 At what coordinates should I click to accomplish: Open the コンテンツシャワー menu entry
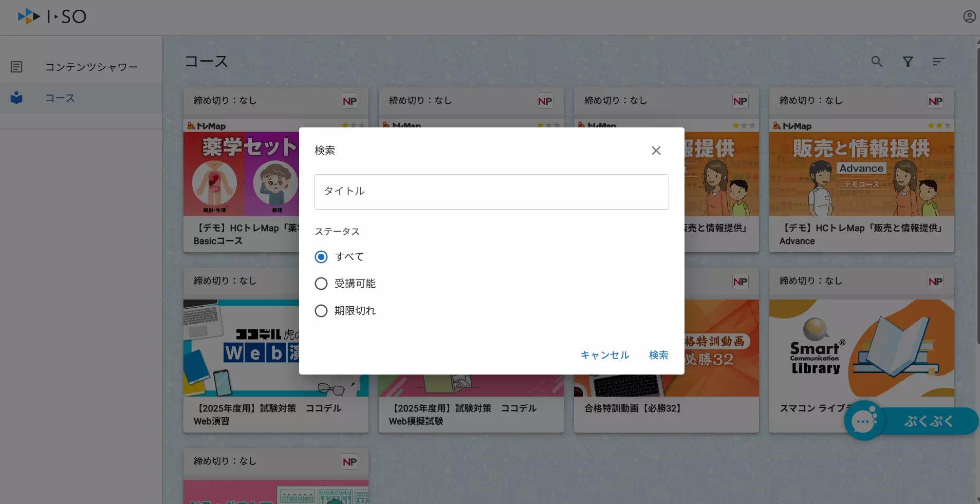(x=91, y=67)
